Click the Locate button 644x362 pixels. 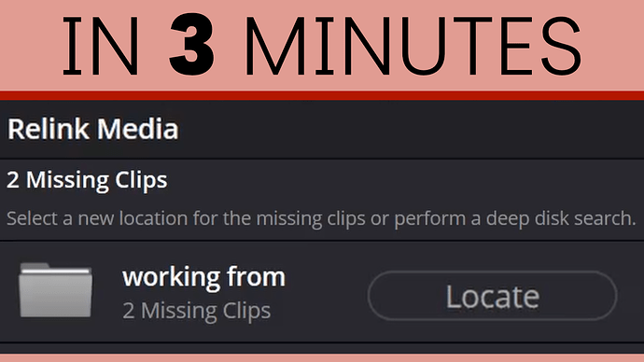click(x=493, y=296)
